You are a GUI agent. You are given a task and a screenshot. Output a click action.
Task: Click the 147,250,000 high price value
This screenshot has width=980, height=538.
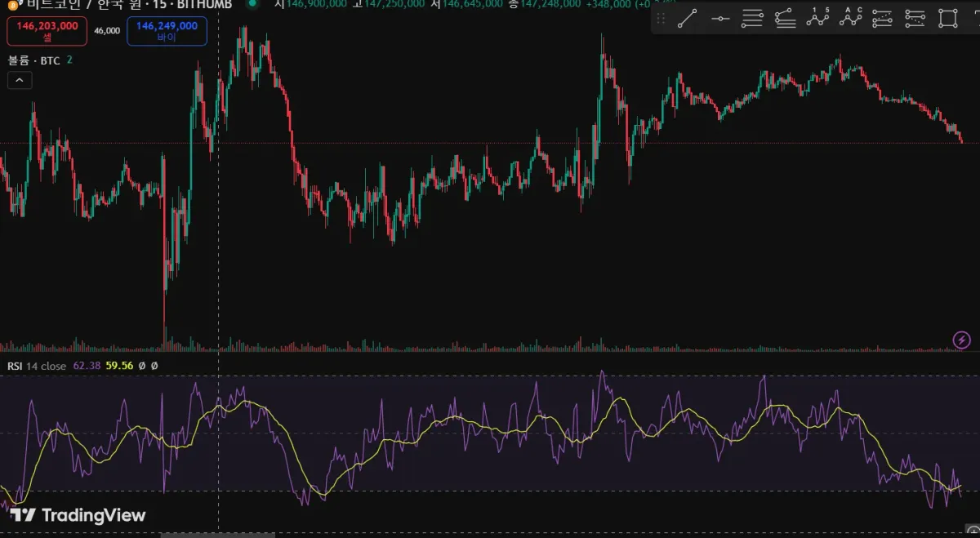click(394, 3)
